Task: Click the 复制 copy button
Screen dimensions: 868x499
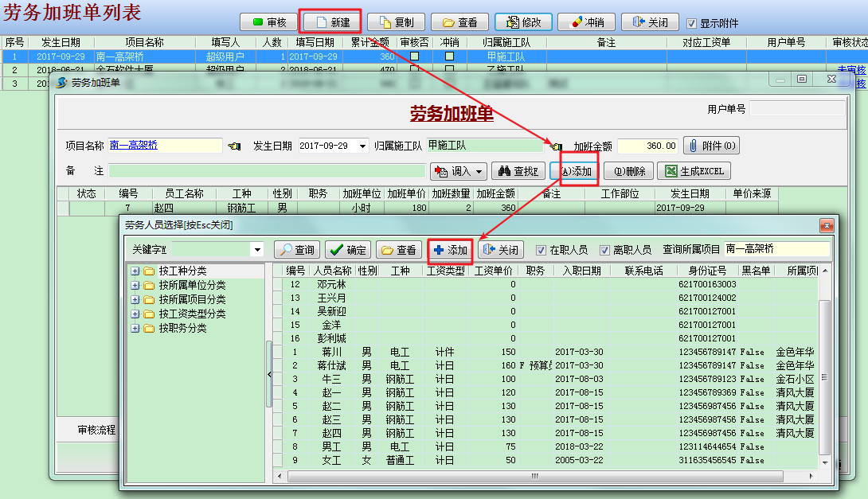Action: click(x=397, y=22)
